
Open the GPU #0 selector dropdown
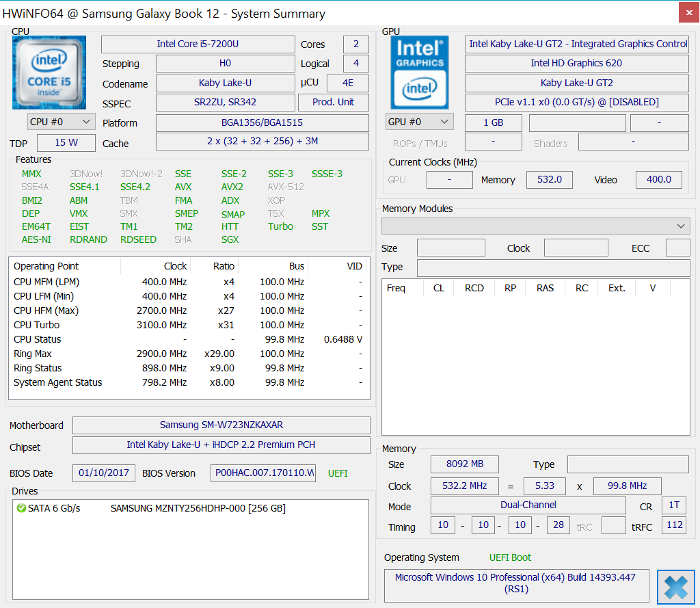click(x=420, y=122)
